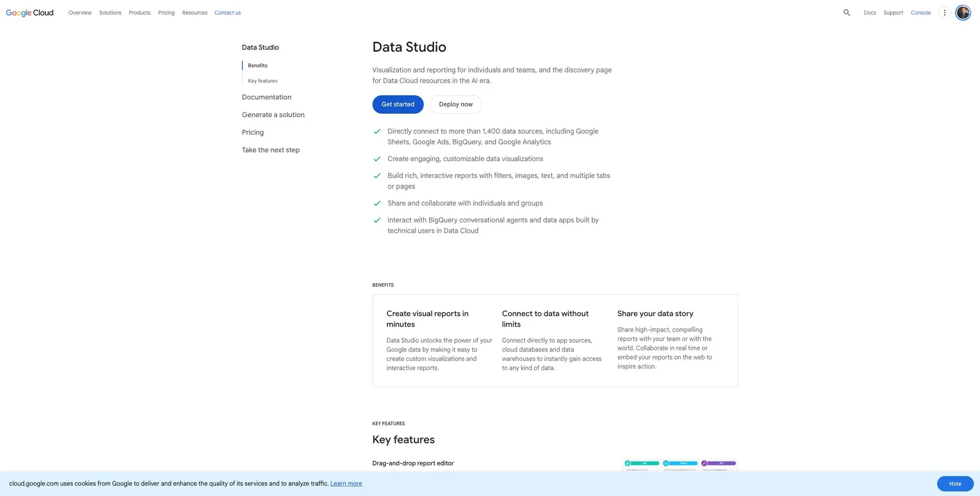Open the search magnifier icon
980x496 pixels.
pyautogui.click(x=847, y=13)
